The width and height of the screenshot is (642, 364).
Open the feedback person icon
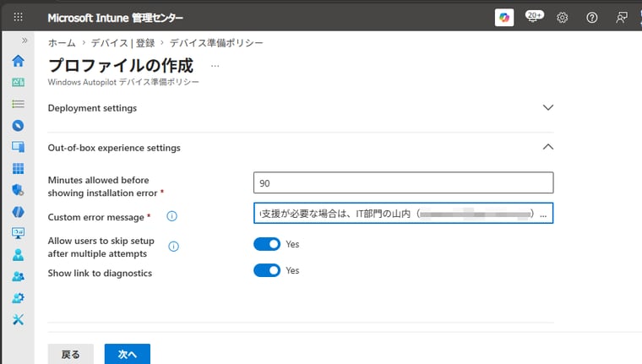point(622,18)
